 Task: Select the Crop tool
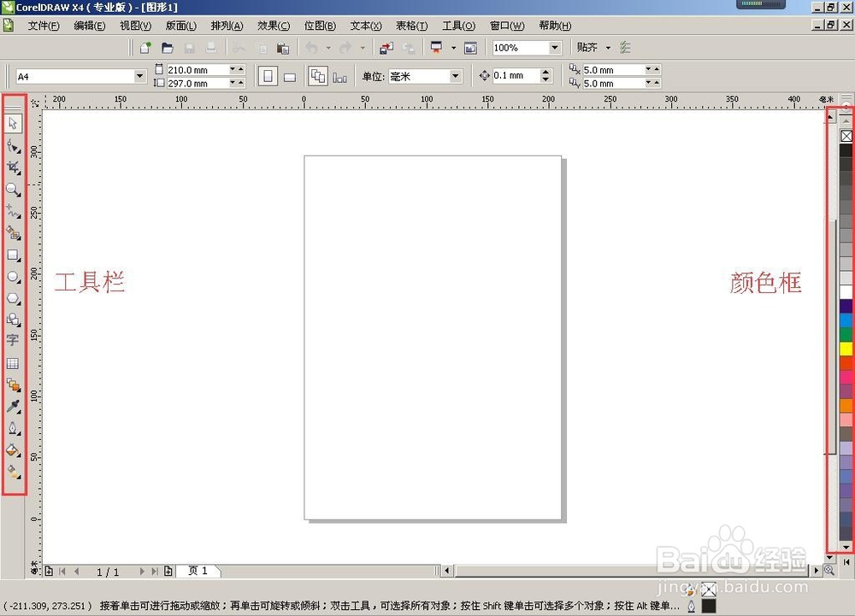[13, 167]
